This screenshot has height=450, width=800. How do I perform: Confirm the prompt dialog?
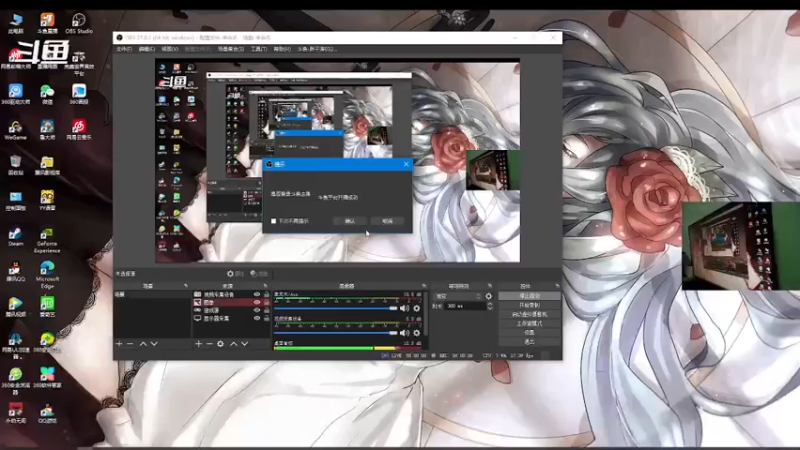349,221
